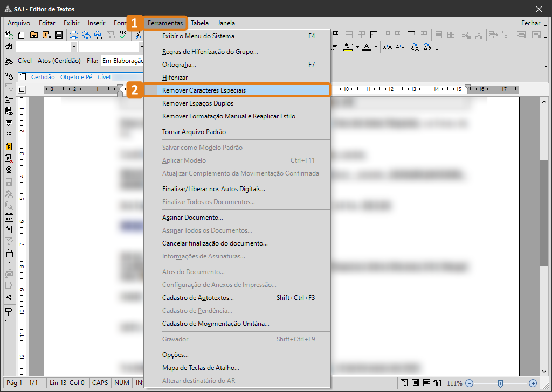This screenshot has height=392, width=552.
Task: Convert text to lowercase aA icon
Action: click(x=415, y=47)
